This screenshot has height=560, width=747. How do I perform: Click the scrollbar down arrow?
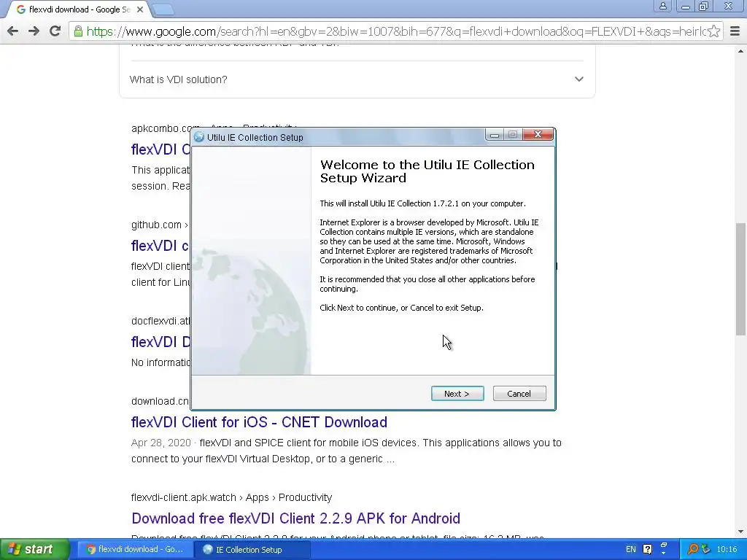tap(741, 532)
